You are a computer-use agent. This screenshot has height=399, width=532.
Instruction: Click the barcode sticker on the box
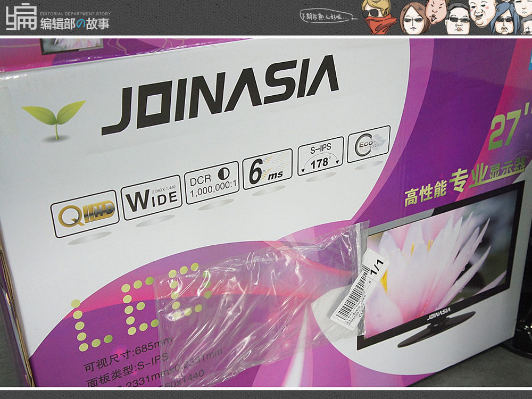click(x=352, y=301)
